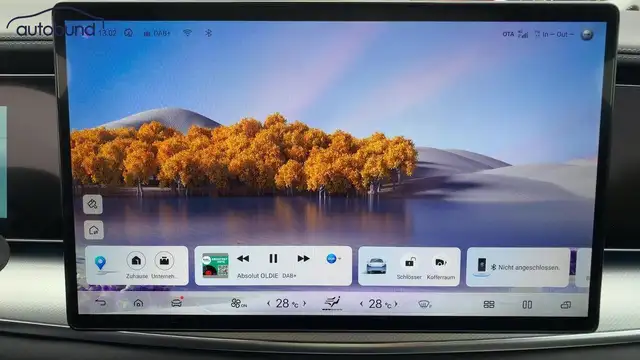This screenshot has width=640, height=360.
Task: Open Wi-Fi settings from status bar
Action: coord(187,33)
